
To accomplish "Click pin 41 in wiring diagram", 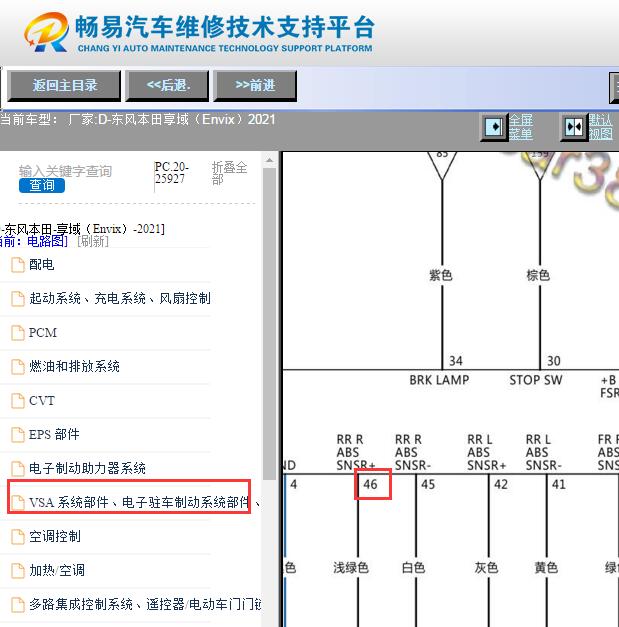I will click(559, 485).
